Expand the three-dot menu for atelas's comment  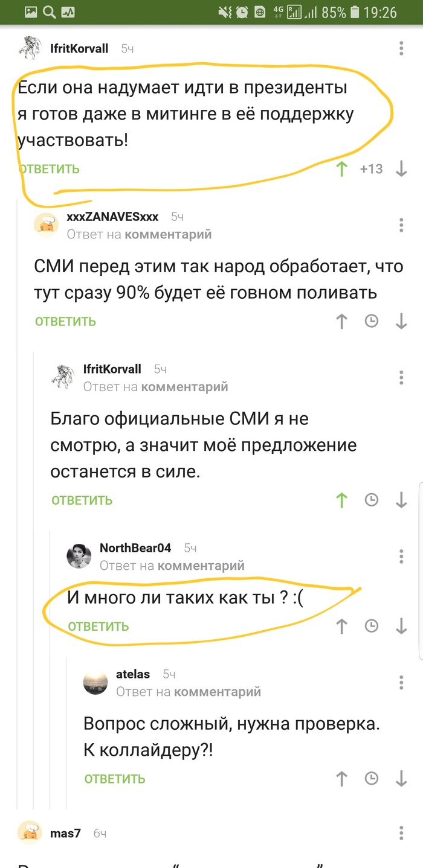point(401,682)
